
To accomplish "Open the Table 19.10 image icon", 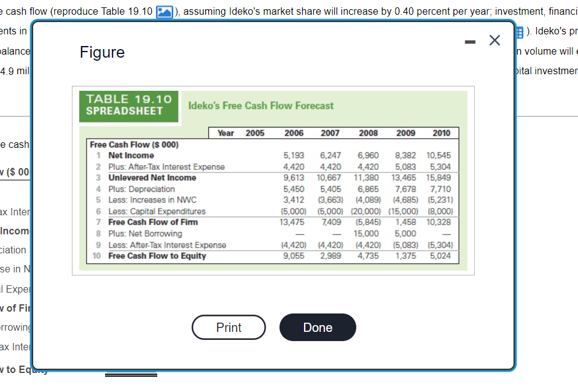I will coord(165,12).
